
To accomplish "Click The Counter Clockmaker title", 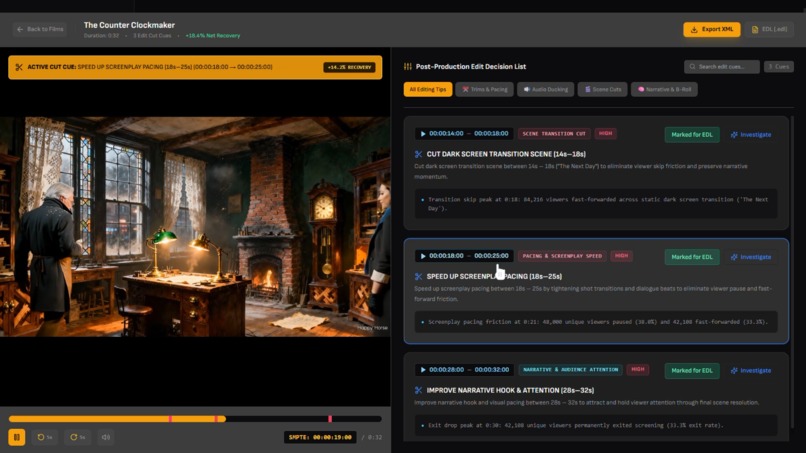I will pos(129,25).
